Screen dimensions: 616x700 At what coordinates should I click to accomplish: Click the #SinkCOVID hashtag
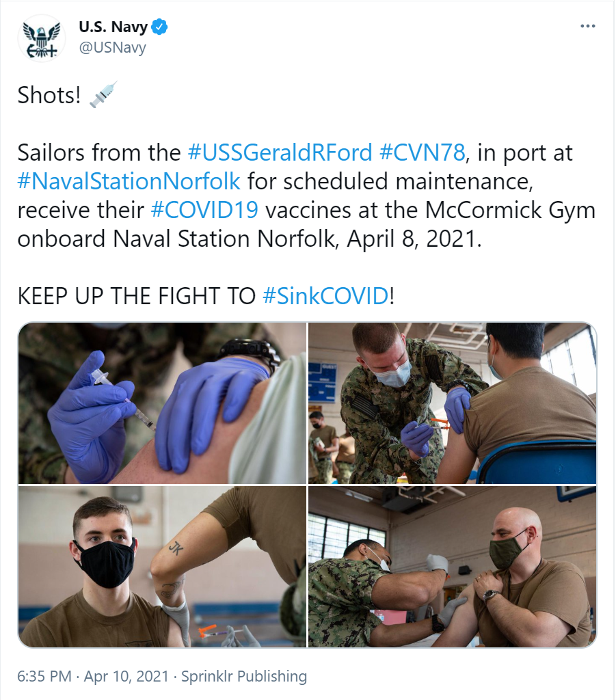[x=326, y=296]
